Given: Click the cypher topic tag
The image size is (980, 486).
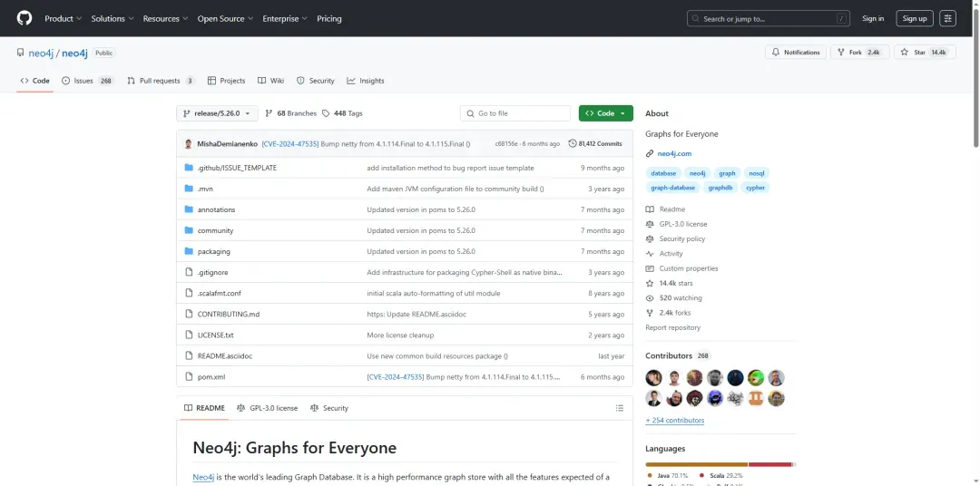Looking at the screenshot, I should click(755, 188).
